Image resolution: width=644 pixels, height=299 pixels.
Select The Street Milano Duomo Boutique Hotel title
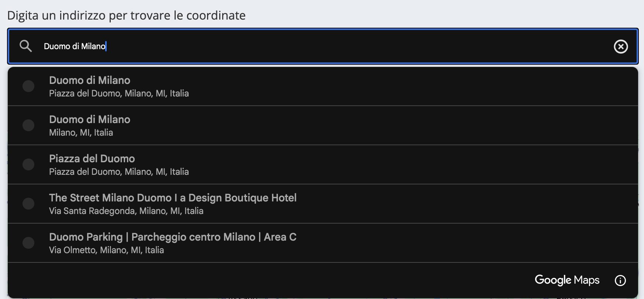[x=173, y=198]
